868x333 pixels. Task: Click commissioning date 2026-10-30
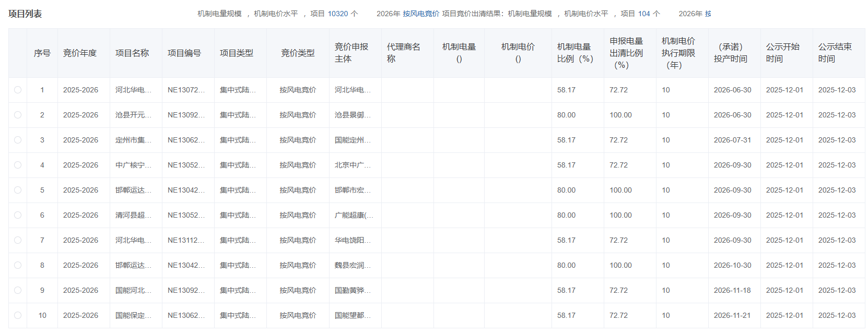pyautogui.click(x=732, y=265)
